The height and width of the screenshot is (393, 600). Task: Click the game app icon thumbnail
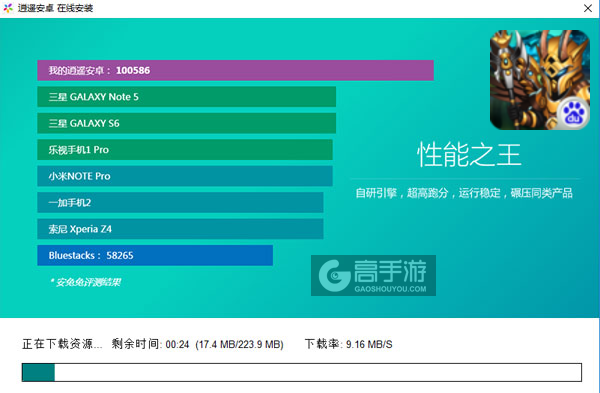tap(540, 80)
